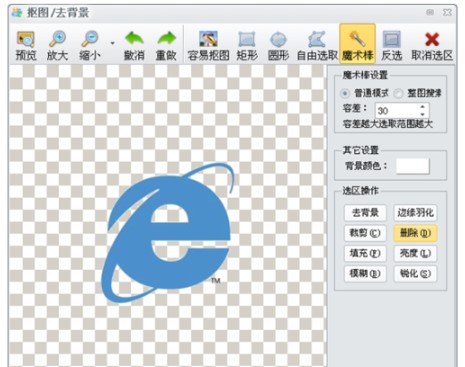Invert selection with 反选
Viewport: 465px width, 367px height.
pos(392,45)
